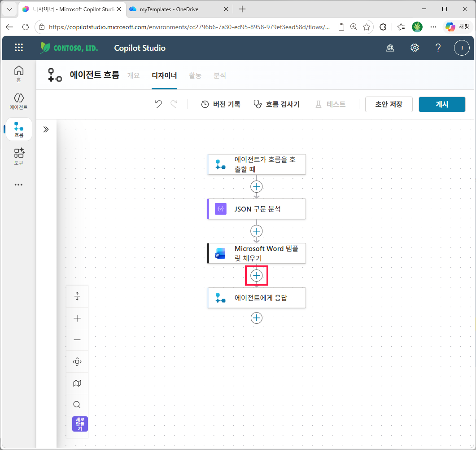Open the account profile circle J

tap(462, 48)
